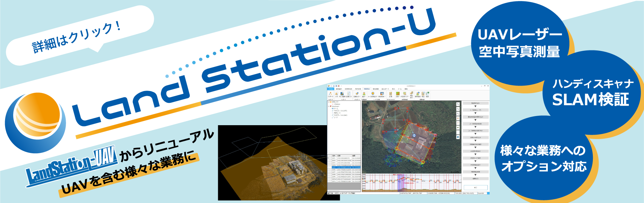Click the 軌跡解析 ribbon icon
The image size is (644, 203).
tap(382, 94)
